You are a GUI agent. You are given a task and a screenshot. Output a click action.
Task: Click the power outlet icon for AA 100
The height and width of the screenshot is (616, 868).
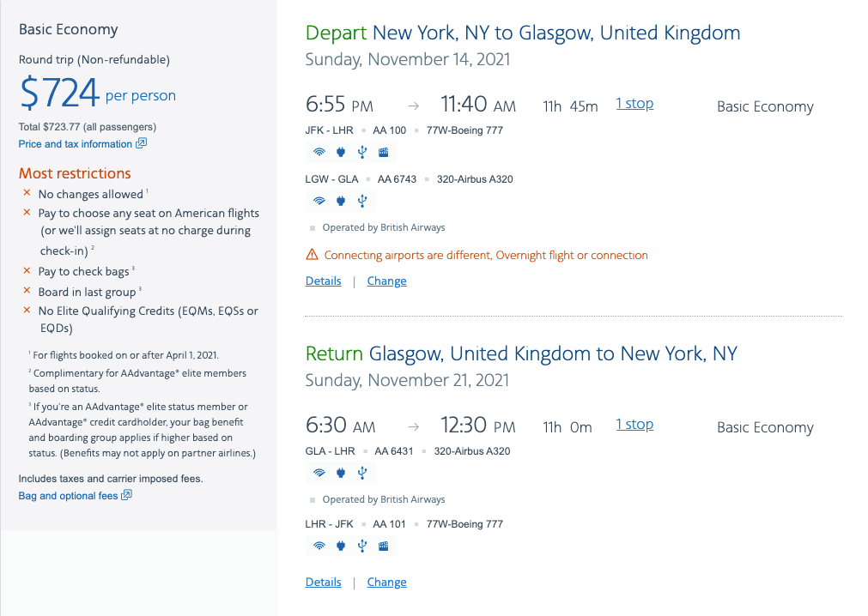tap(341, 152)
